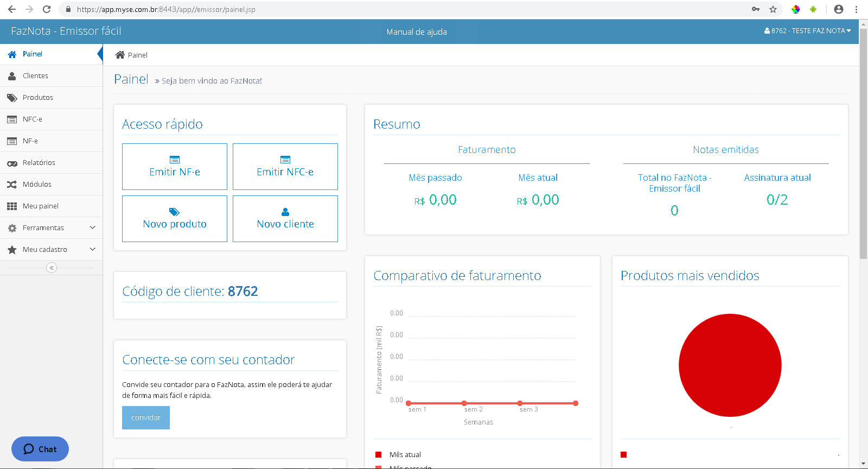Click the site lock icon in address bar

[68, 9]
